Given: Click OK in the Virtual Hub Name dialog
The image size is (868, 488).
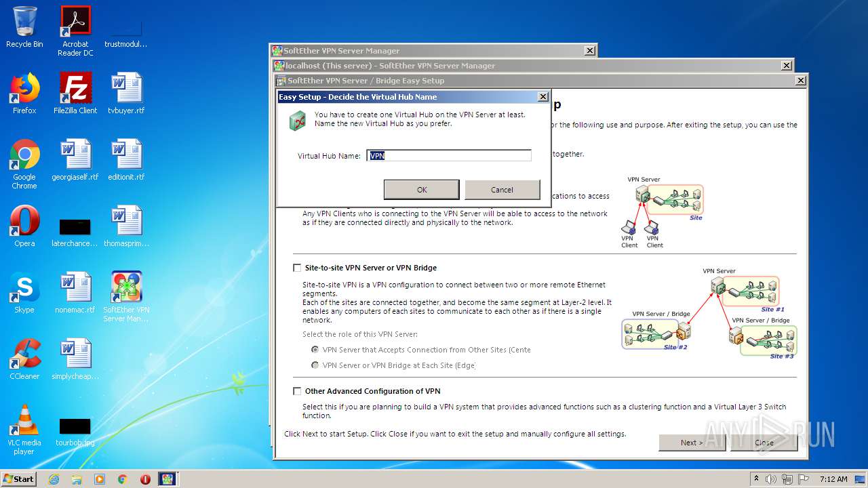Looking at the screenshot, I should 421,190.
